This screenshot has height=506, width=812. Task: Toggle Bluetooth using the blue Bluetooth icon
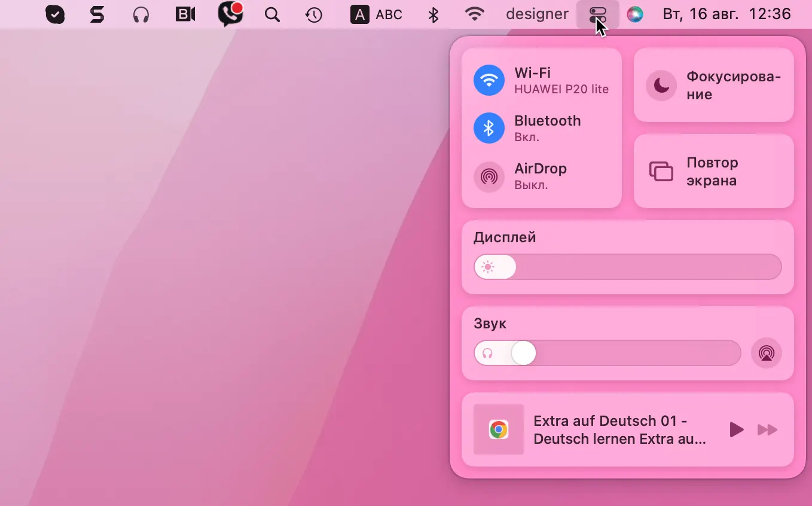point(489,128)
